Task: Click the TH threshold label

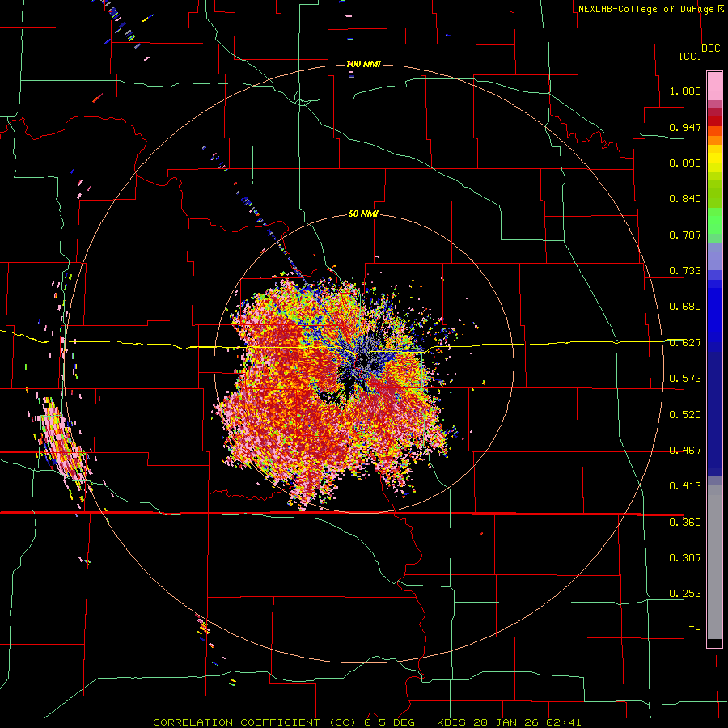Action: [x=695, y=630]
